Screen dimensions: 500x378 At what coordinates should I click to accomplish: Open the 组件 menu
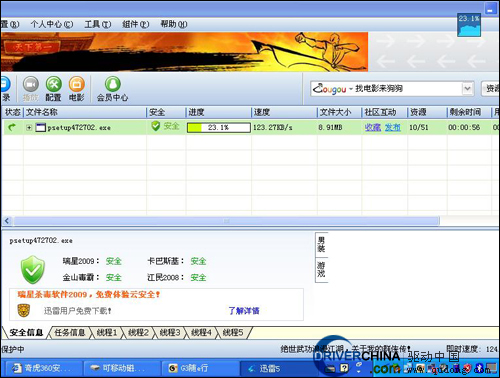(135, 24)
